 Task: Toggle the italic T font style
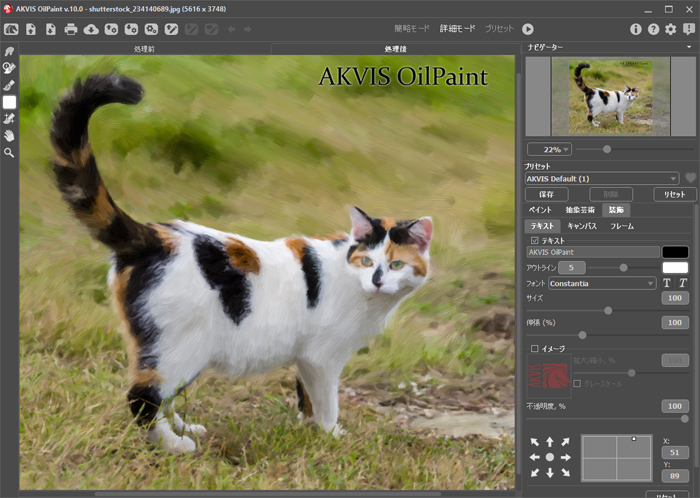[x=682, y=283]
